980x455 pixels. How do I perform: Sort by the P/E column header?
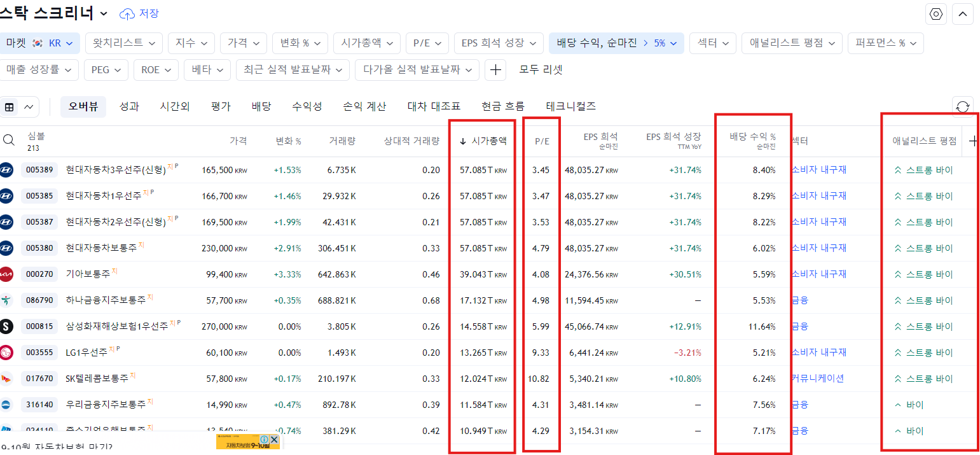(x=542, y=141)
